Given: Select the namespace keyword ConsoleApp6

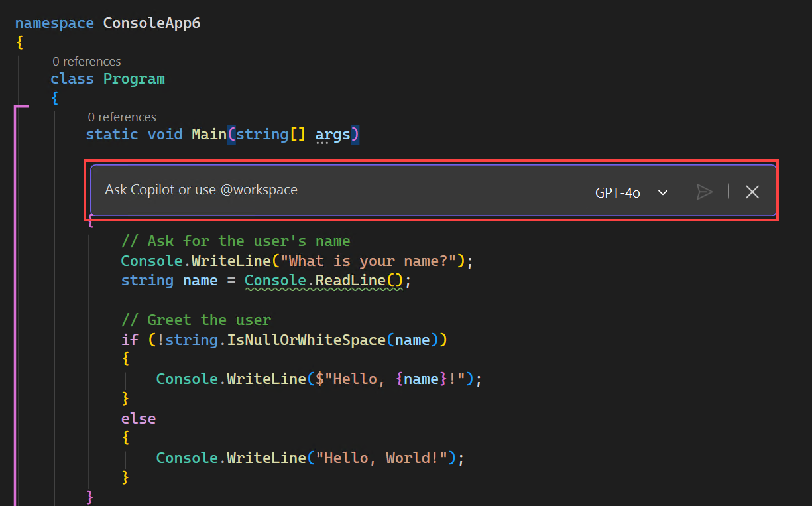Looking at the screenshot, I should tap(54, 22).
